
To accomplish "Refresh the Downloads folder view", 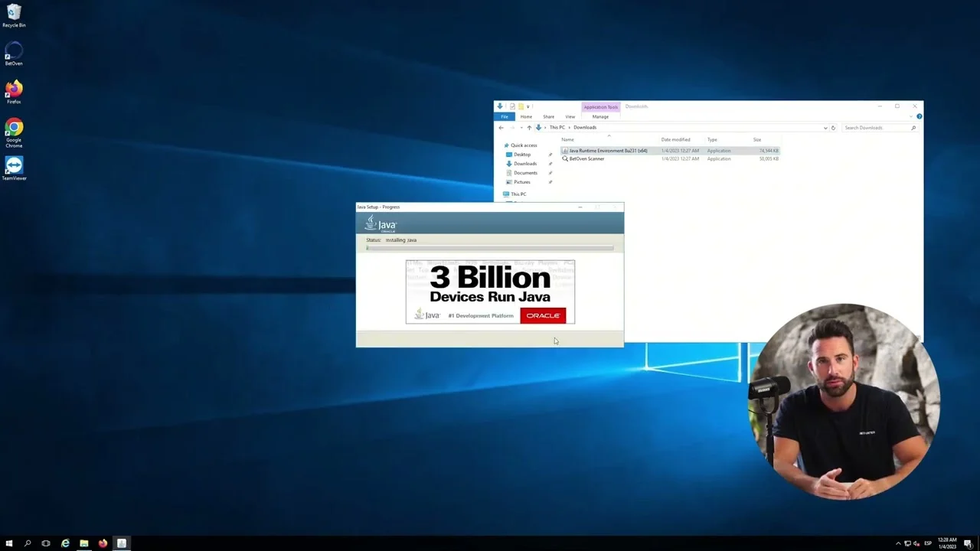I will [833, 128].
